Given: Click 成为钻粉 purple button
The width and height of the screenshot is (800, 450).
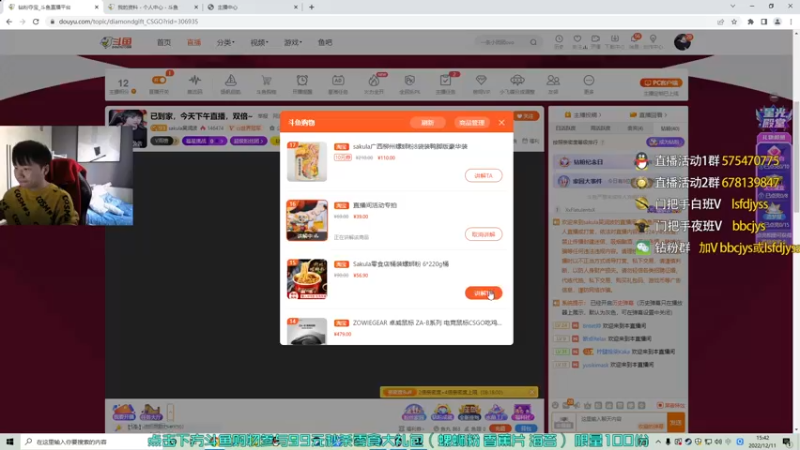Looking at the screenshot, I should [665, 142].
